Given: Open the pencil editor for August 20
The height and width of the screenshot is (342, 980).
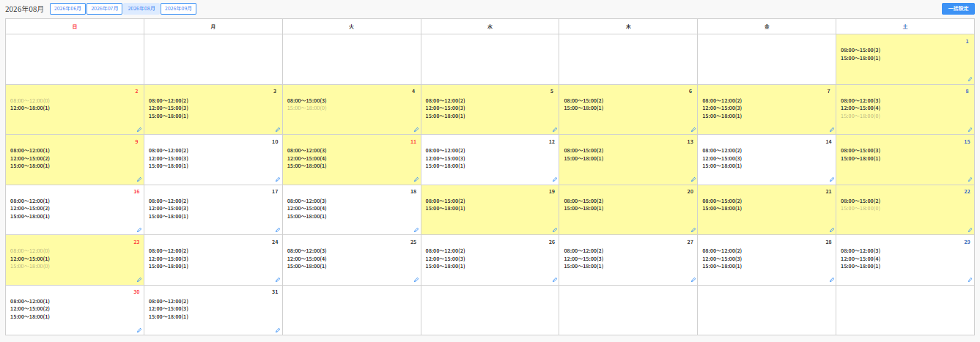Looking at the screenshot, I should [693, 229].
